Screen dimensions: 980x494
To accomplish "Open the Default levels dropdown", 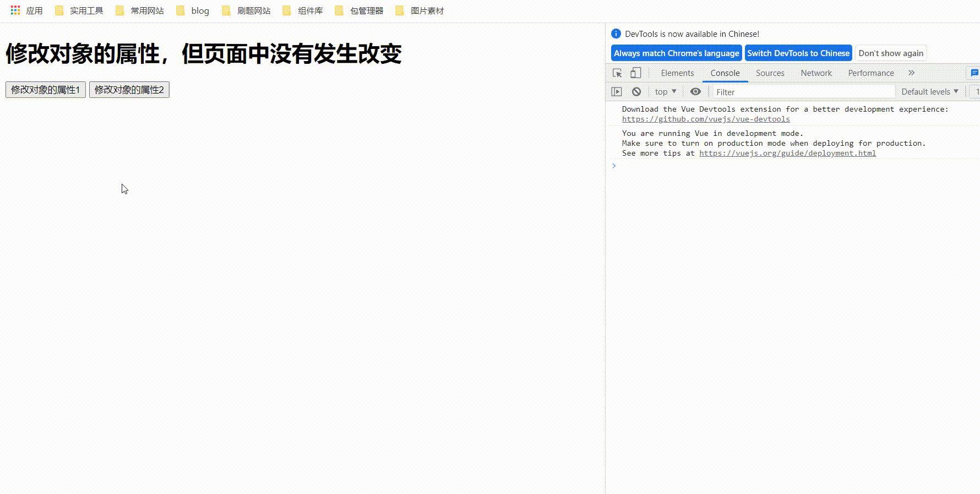I will click(930, 91).
